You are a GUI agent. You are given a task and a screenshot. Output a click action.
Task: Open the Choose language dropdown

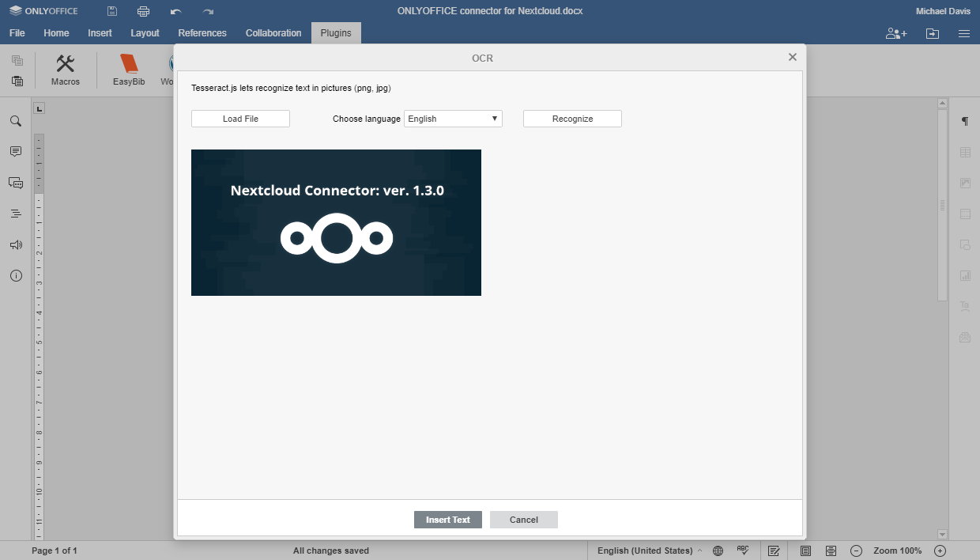pyautogui.click(x=453, y=119)
